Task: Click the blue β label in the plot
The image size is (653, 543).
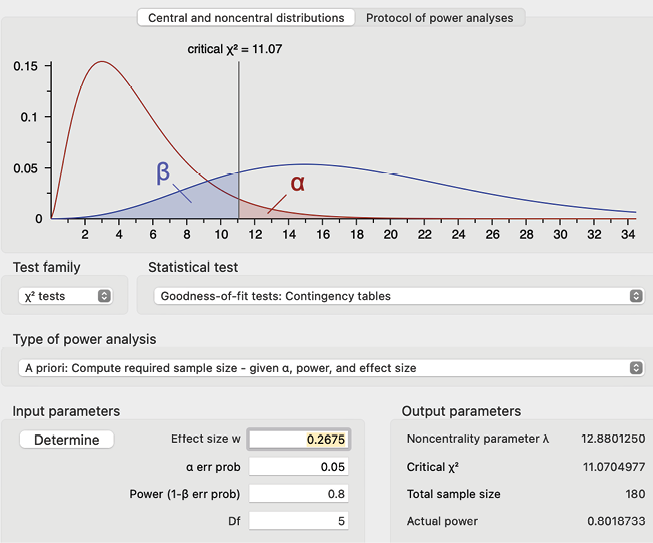Action: point(163,171)
